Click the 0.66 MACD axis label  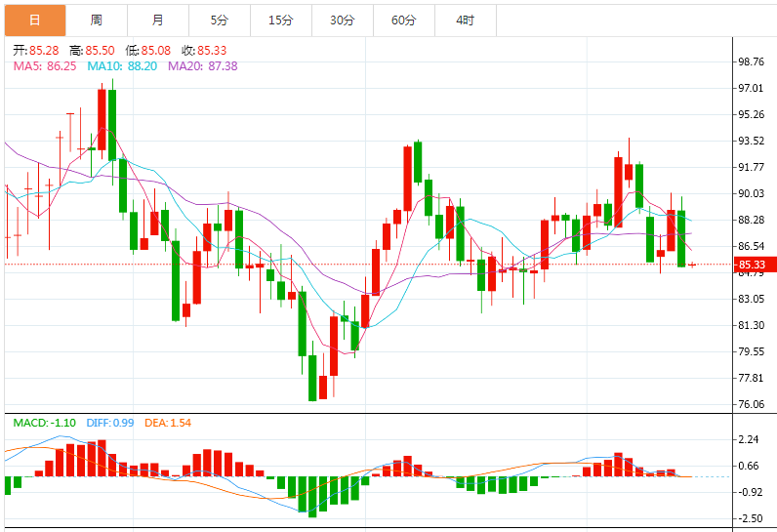click(749, 466)
